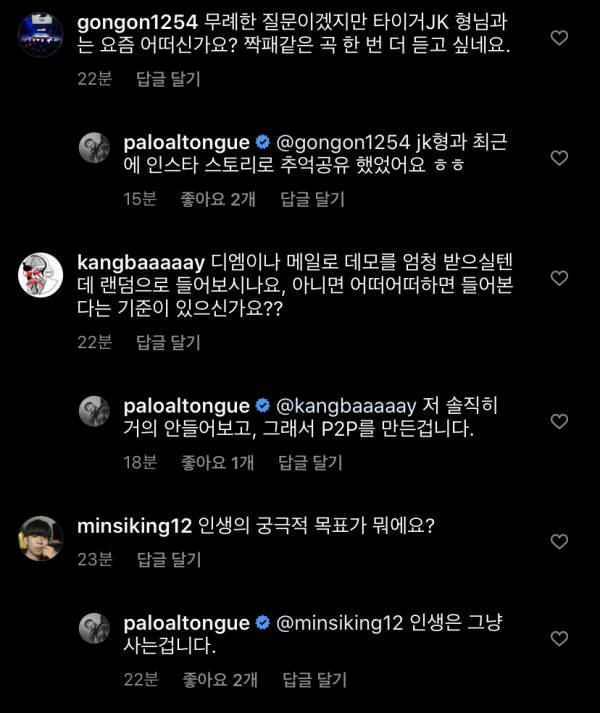The image size is (600, 713).
Task: Like minsiking12's comment with the heart
Action: coord(560,540)
